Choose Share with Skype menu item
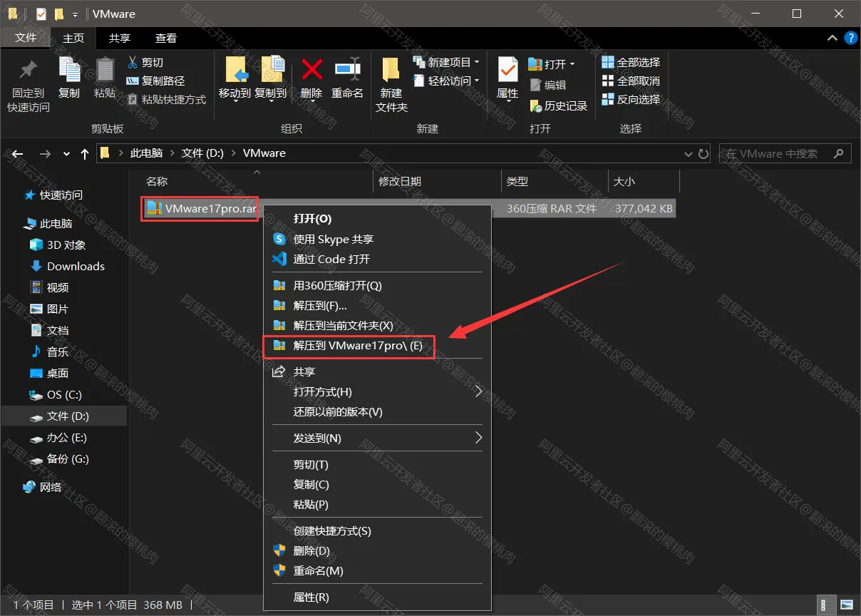 coord(378,239)
